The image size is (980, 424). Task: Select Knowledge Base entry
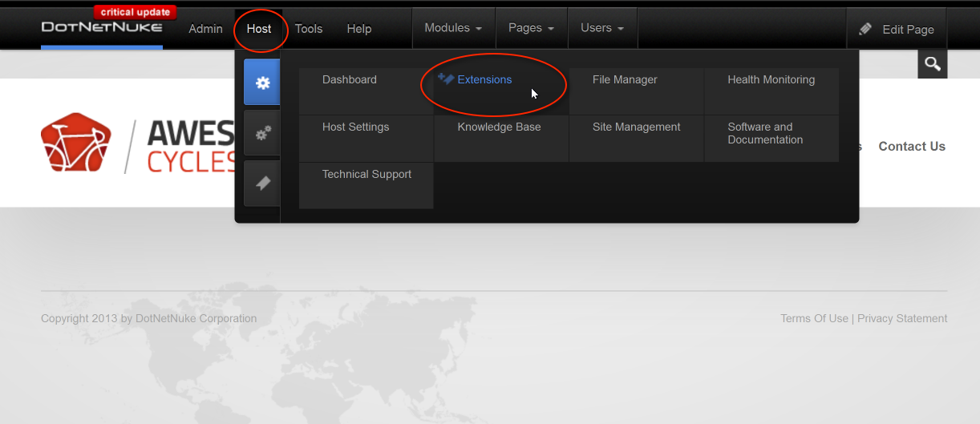502,139
